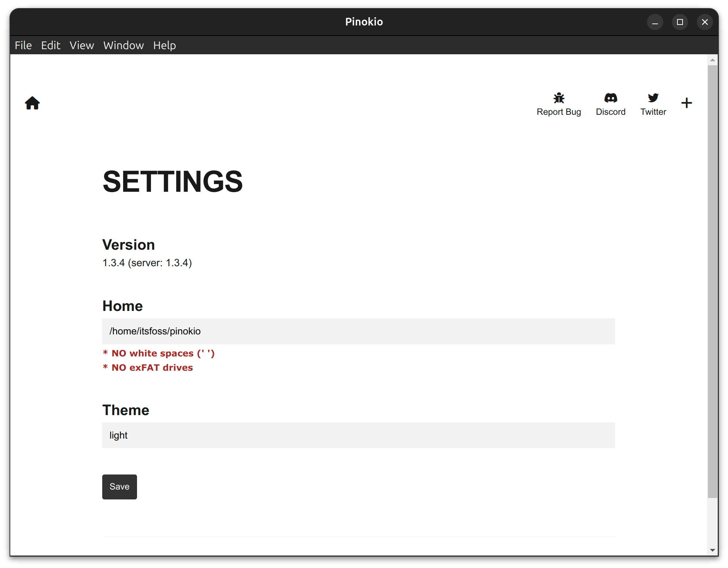Open the Window menu
Viewport: 728px width, 568px height.
click(x=123, y=45)
